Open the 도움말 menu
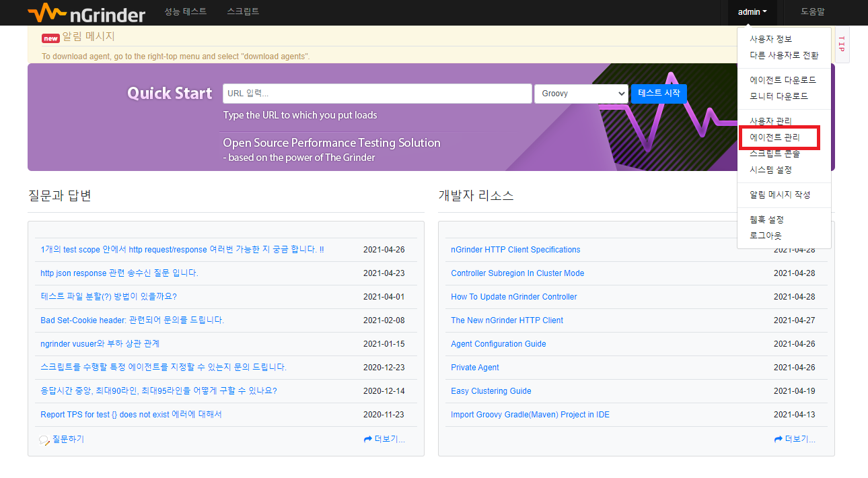This screenshot has width=868, height=478. (x=813, y=11)
